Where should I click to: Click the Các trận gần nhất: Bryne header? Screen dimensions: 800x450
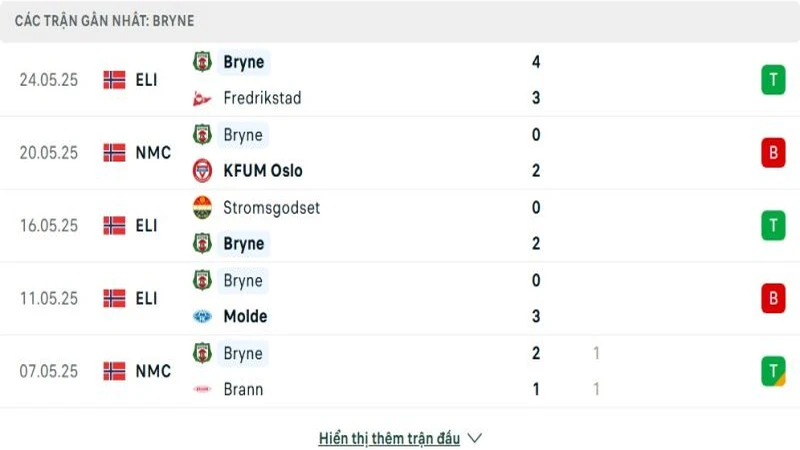105,20
